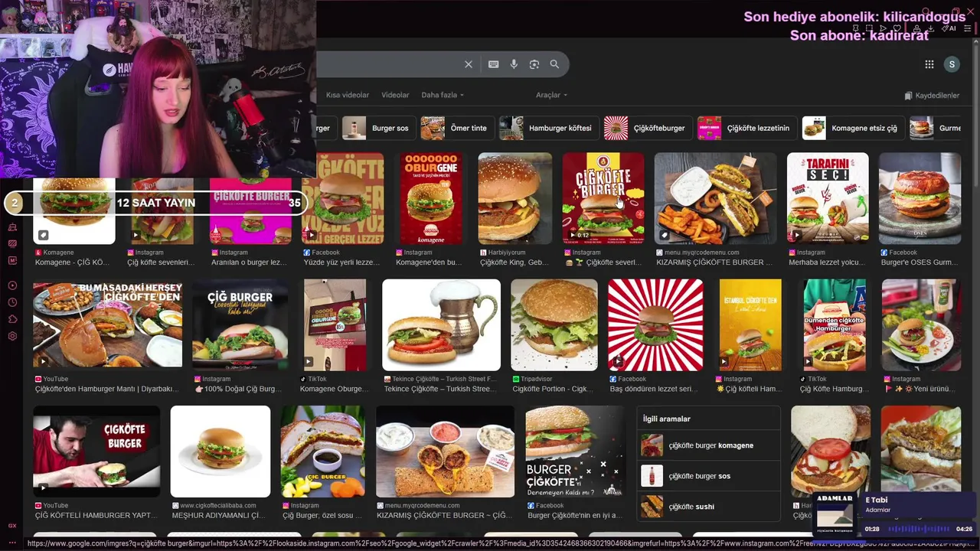Open the 'ÇİĞ BURGER' black Instagram image

point(240,325)
